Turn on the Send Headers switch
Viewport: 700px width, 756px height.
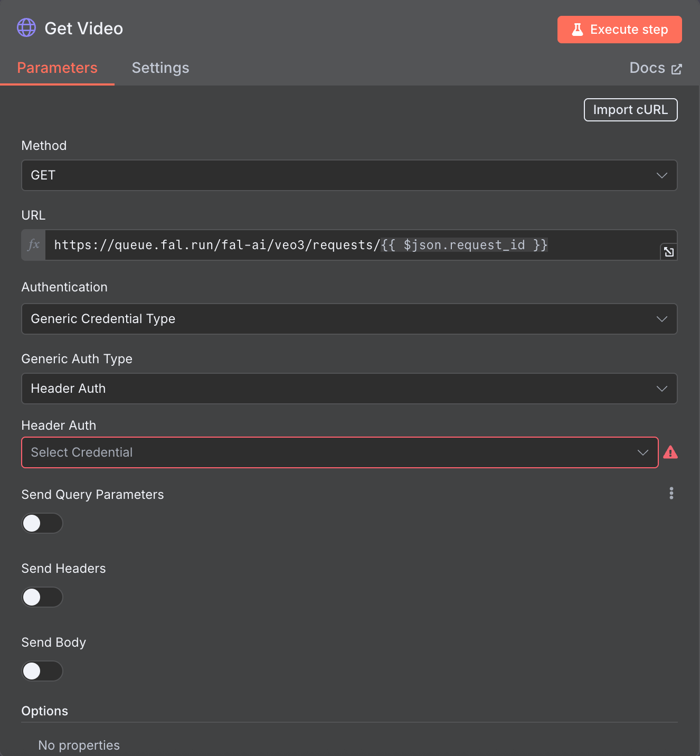(x=42, y=597)
